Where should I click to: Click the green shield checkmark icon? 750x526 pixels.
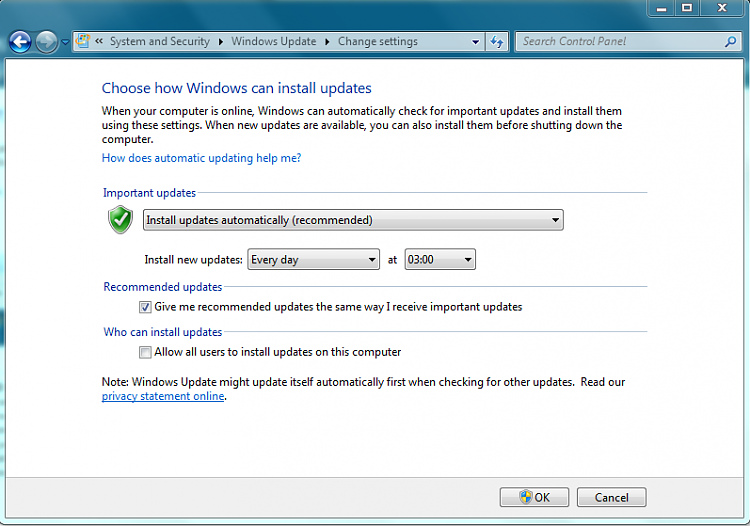coord(120,219)
